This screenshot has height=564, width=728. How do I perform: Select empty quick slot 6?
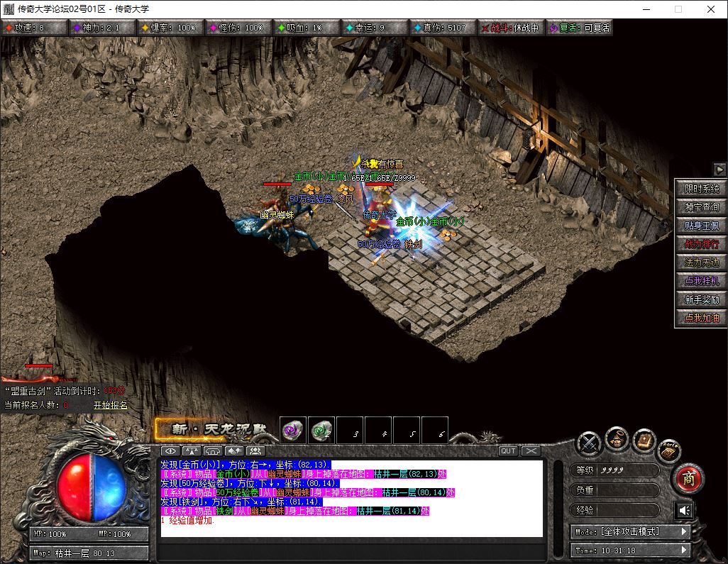tap(435, 431)
